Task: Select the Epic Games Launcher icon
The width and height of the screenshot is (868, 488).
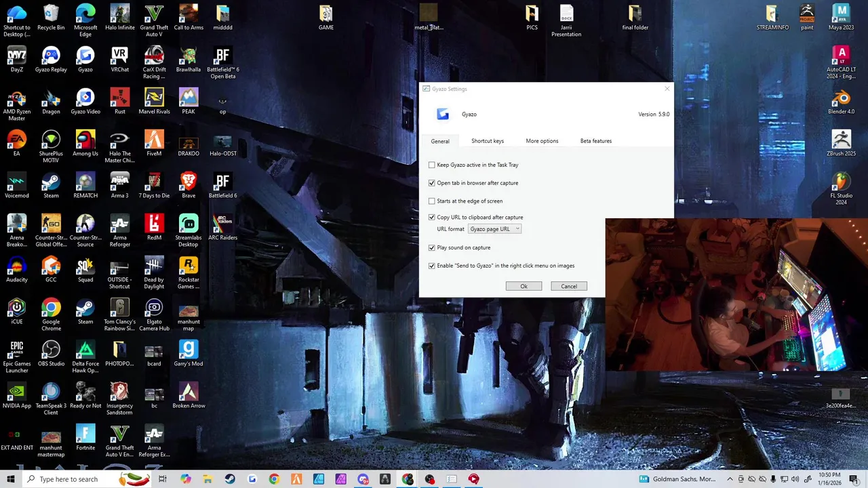Action: 17,357
